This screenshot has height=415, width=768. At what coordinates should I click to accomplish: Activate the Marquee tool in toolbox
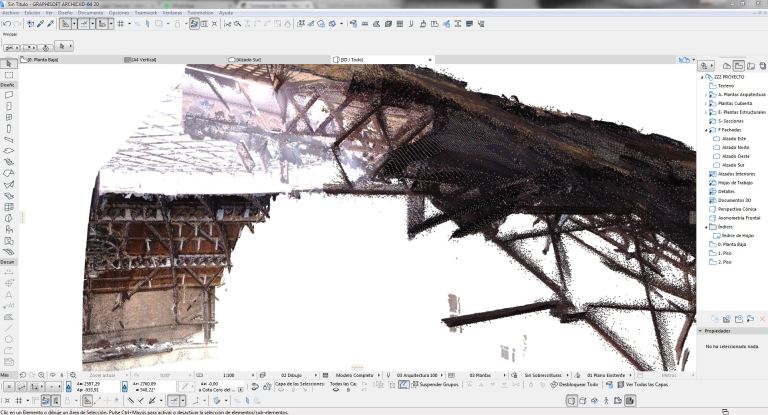pyautogui.click(x=8, y=75)
